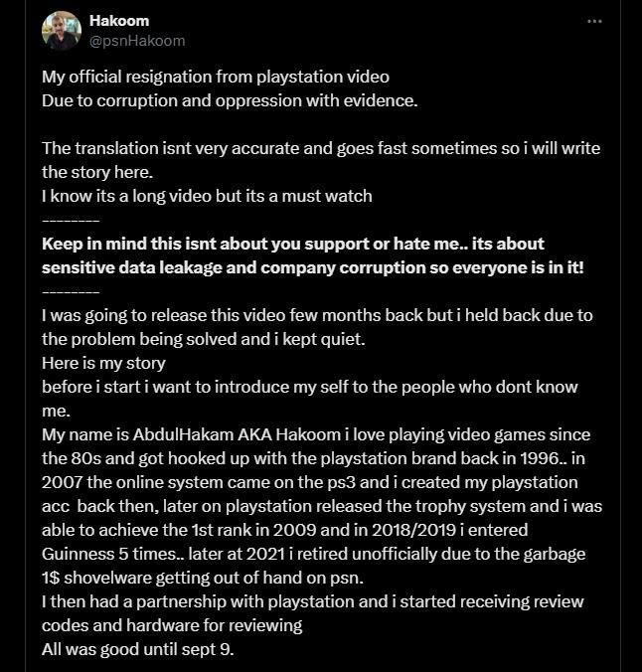
Task: Click the "Here is my story" line
Action: pos(102,363)
